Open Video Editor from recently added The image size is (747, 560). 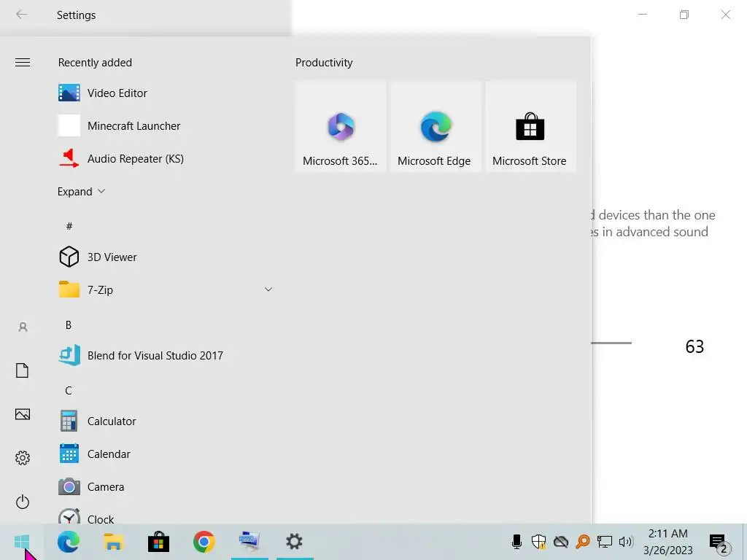[164, 93]
